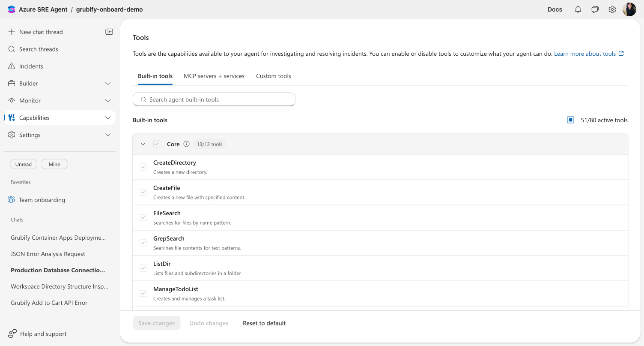Screen dimensions: 644x346
Task: Click the plus icon for new chat thread
Action: 12,32
